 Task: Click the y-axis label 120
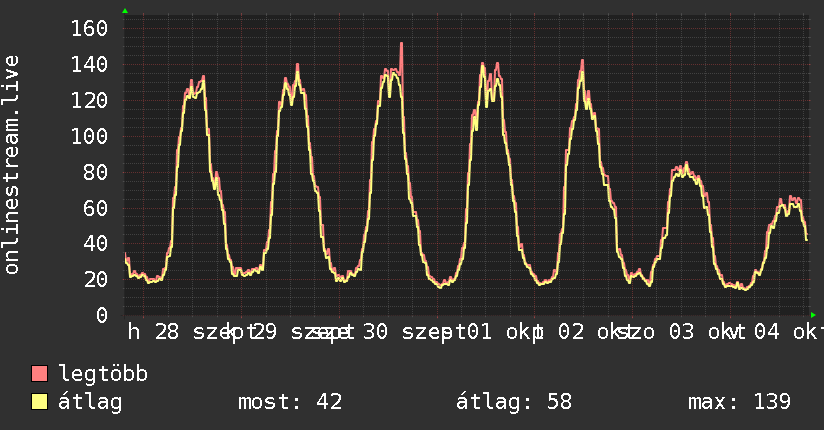click(89, 100)
